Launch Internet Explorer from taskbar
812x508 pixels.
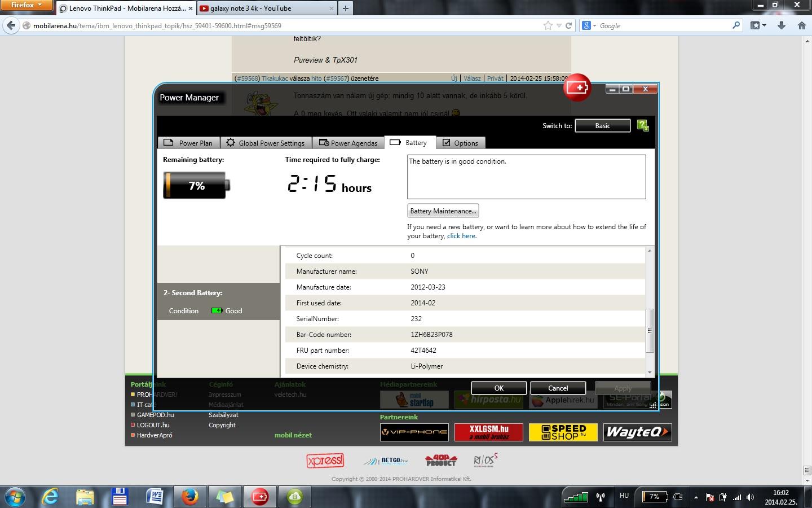pos(51,497)
